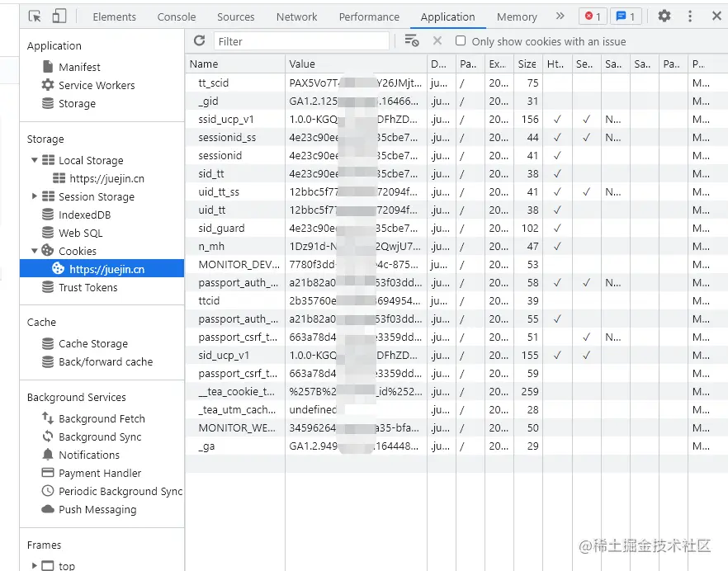The height and width of the screenshot is (571, 728).
Task: Select the uid_tt cookie name
Action: click(x=211, y=210)
